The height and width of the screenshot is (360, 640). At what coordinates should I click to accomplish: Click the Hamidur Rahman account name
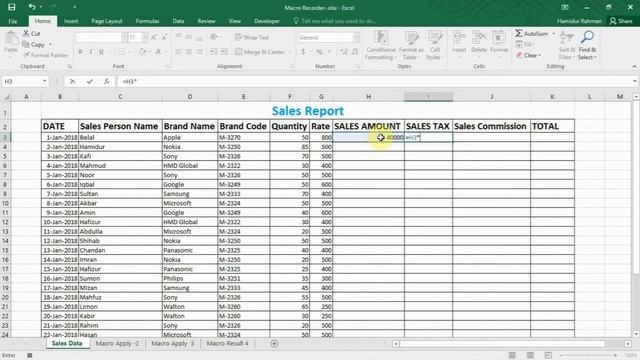point(579,21)
